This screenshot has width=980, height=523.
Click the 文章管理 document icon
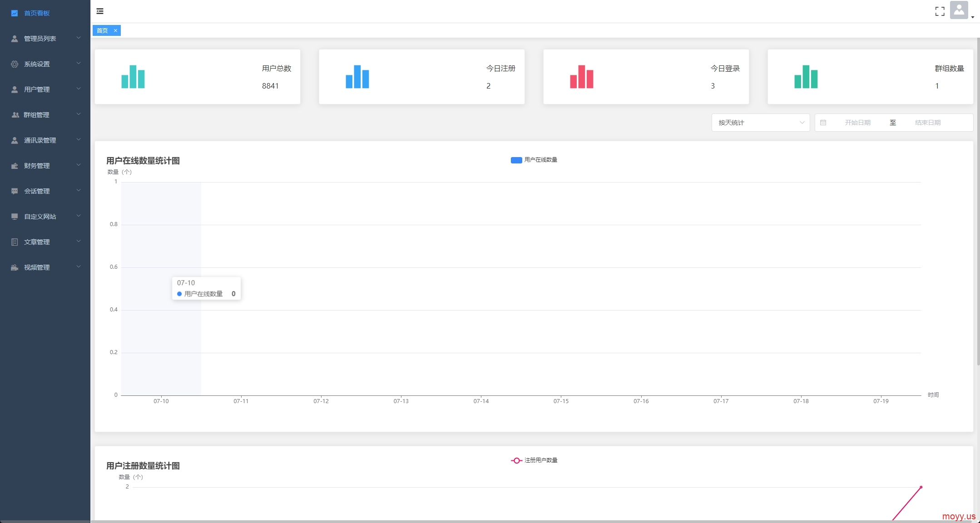tap(15, 242)
